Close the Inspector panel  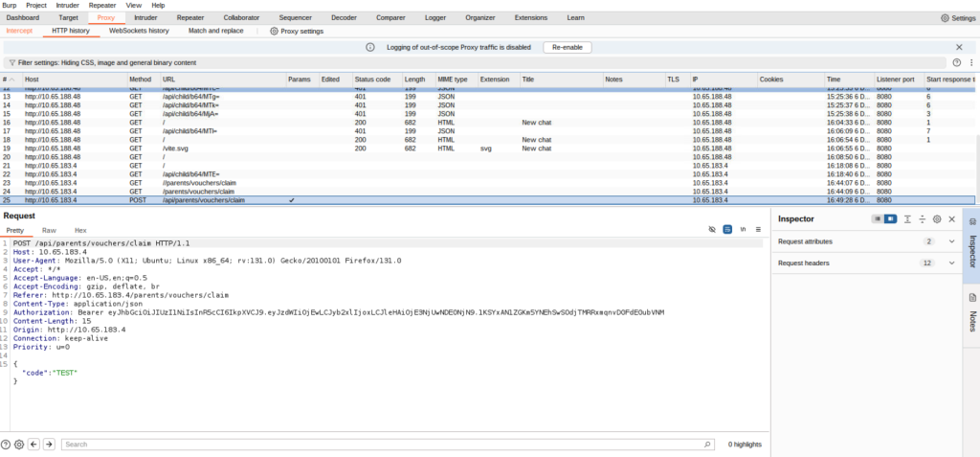(951, 219)
